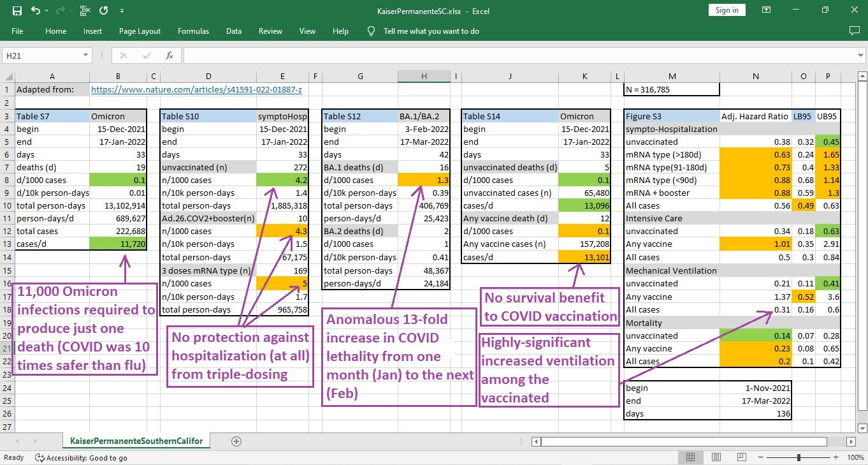Open the Review ribbon tab
Image resolution: width=868 pixels, height=465 pixels.
point(270,31)
